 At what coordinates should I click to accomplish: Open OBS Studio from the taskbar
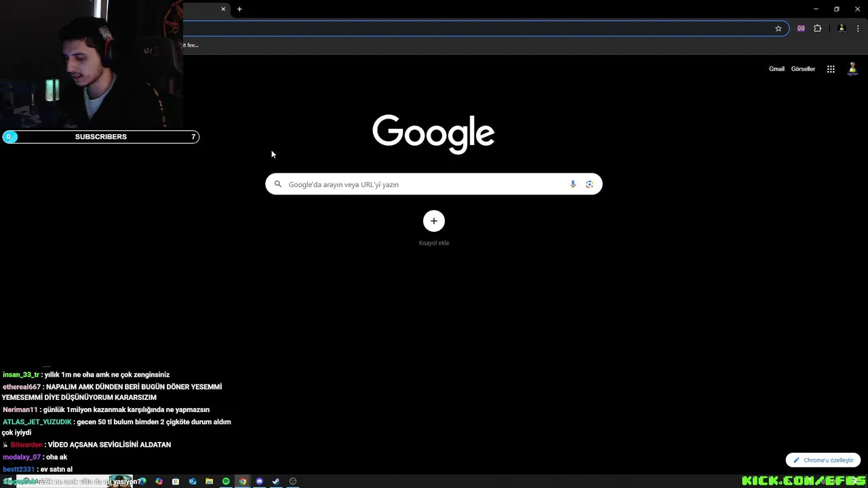[x=293, y=481]
